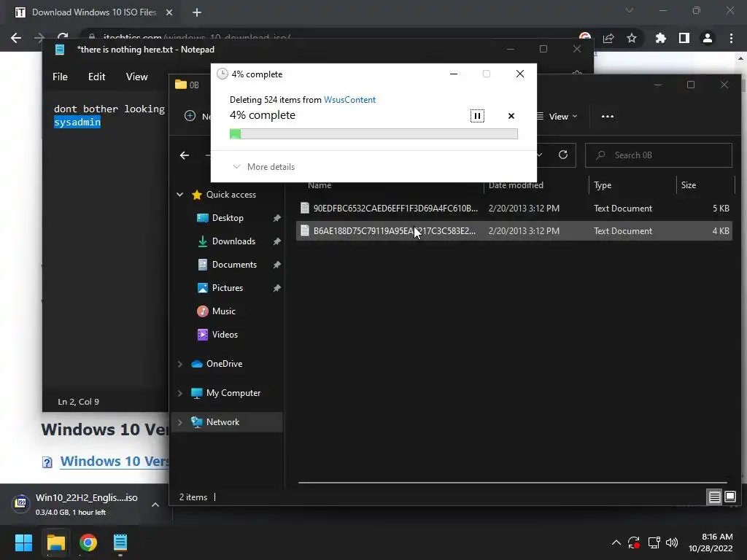Image resolution: width=747 pixels, height=560 pixels.
Task: Click the delete progress bar
Action: click(x=373, y=134)
